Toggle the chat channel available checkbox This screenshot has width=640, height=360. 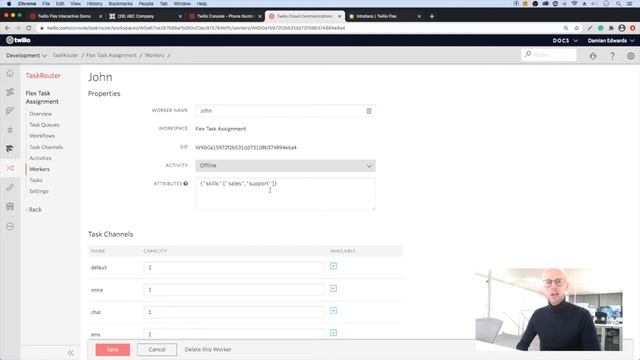pyautogui.click(x=333, y=311)
